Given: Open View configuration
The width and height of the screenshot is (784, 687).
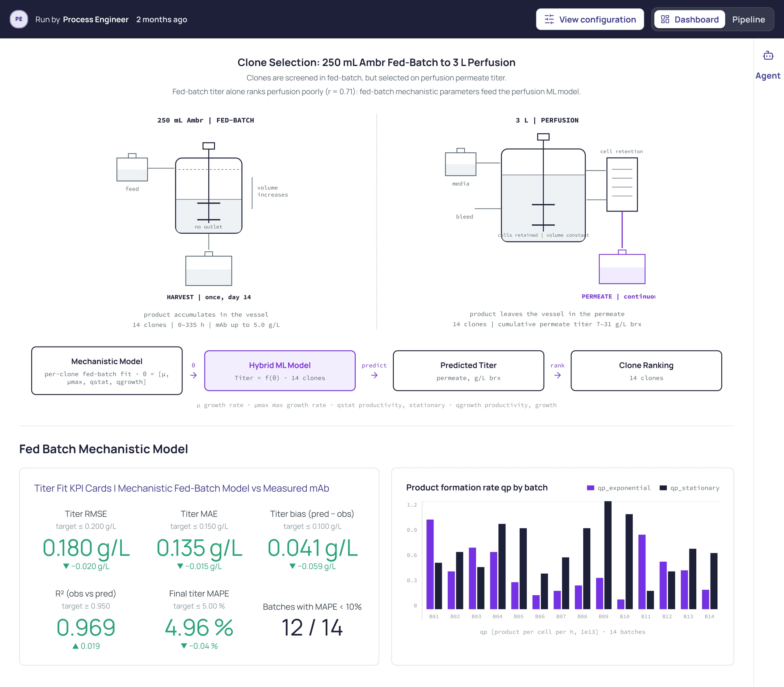Looking at the screenshot, I should click(590, 19).
